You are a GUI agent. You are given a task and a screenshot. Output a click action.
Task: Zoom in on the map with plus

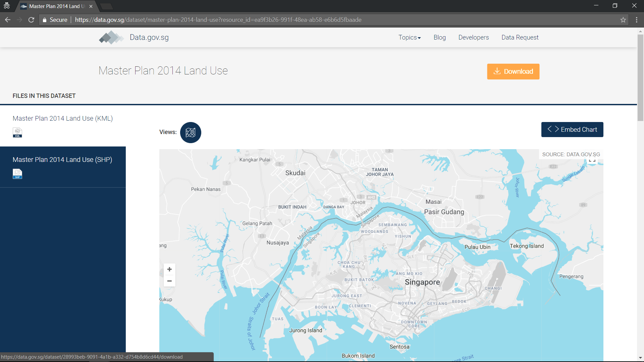pyautogui.click(x=169, y=269)
